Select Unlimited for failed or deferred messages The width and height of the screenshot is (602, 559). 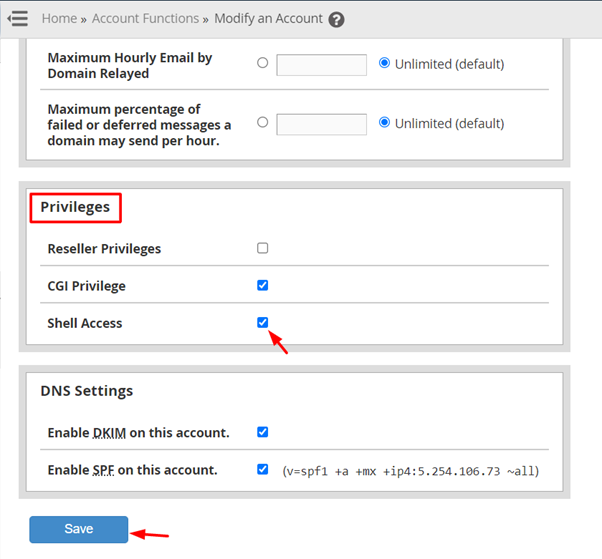(385, 123)
